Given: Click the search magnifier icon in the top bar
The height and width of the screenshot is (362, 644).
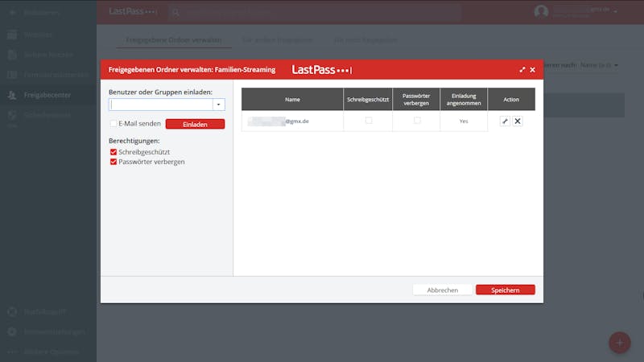Looking at the screenshot, I should tap(175, 12).
